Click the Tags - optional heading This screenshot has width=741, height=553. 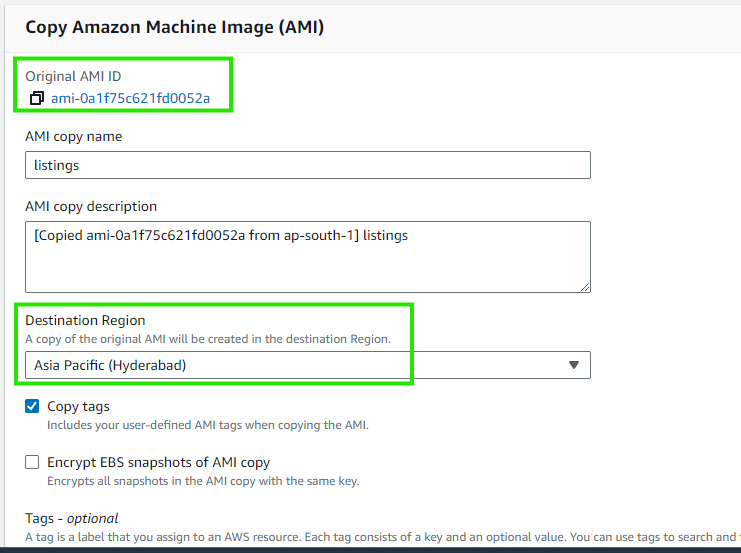pyautogui.click(x=71, y=518)
